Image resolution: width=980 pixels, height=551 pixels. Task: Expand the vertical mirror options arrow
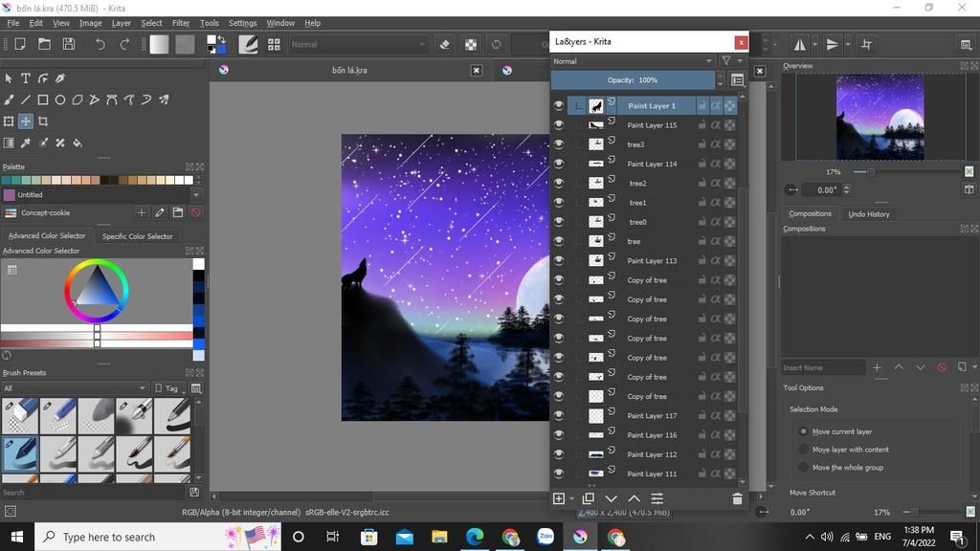tap(848, 44)
